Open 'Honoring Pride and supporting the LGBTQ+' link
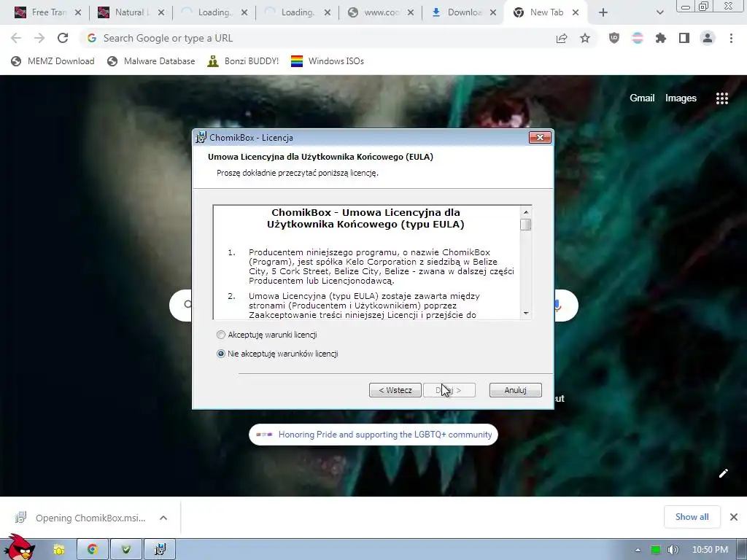The width and height of the screenshot is (747, 560). (x=373, y=435)
